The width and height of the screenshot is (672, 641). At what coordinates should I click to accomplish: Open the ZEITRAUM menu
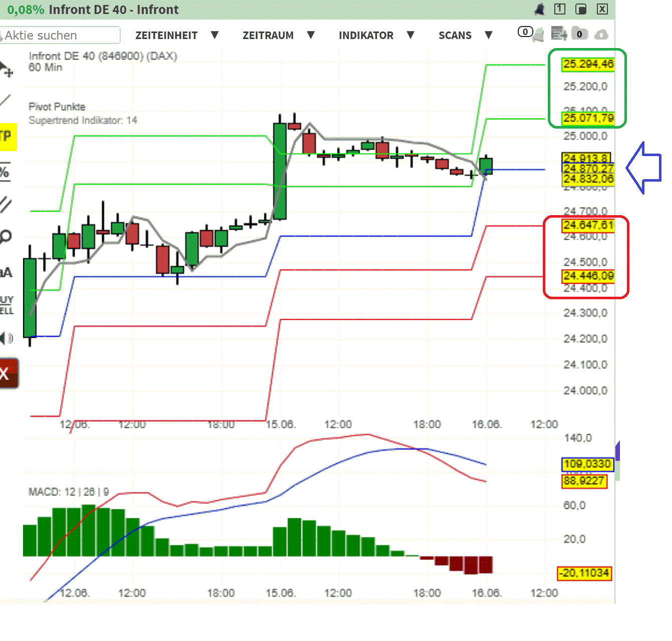click(x=268, y=36)
